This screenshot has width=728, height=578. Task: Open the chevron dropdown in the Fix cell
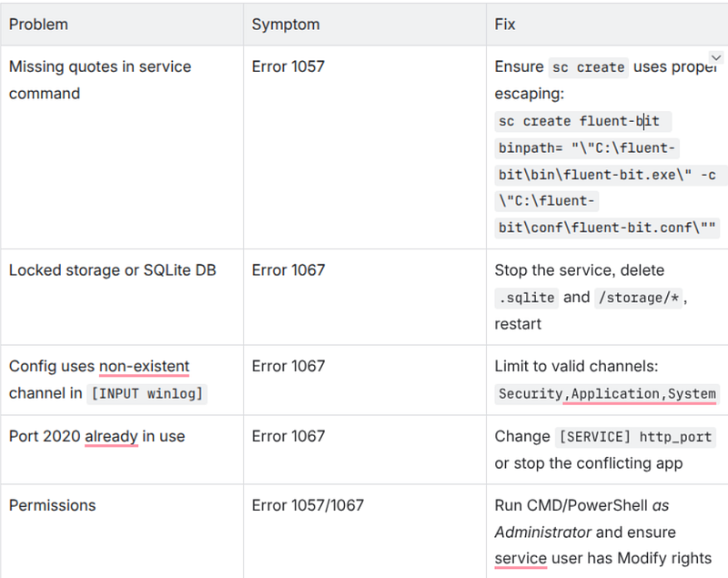(x=716, y=57)
